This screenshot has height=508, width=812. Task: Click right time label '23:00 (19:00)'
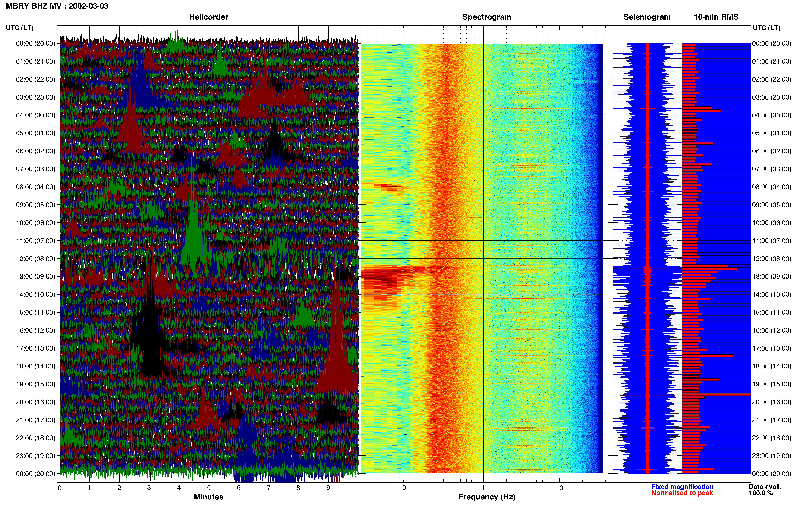click(x=772, y=456)
